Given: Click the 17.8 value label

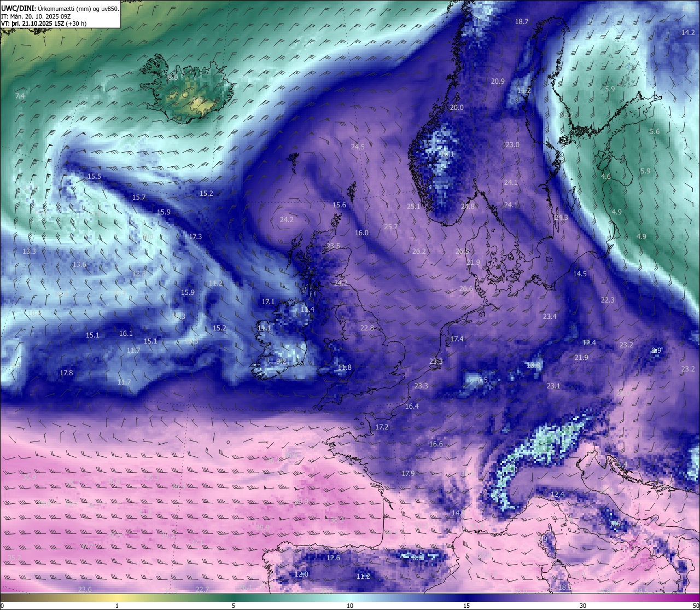Looking at the screenshot, I should pos(66,373).
